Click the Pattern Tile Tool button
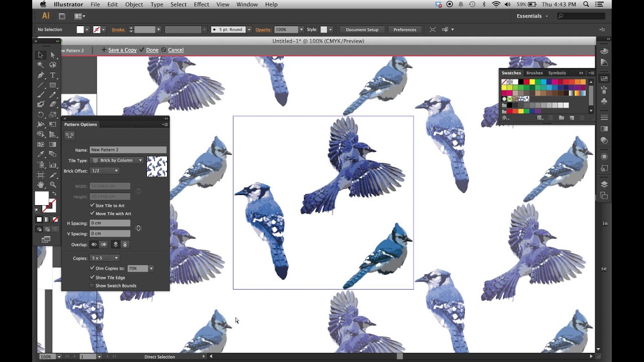This screenshot has height=362, width=644. click(x=69, y=135)
